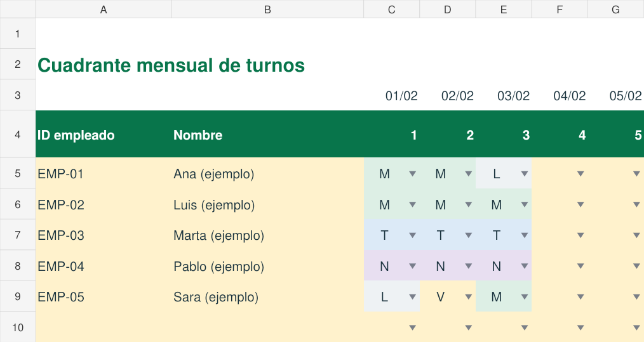Open dropdown arrow in Ana's 01/02 cell

pyautogui.click(x=412, y=174)
